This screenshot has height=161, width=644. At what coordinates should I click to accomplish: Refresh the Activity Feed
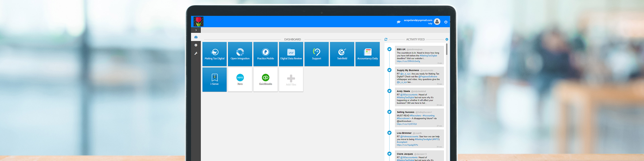[386, 40]
